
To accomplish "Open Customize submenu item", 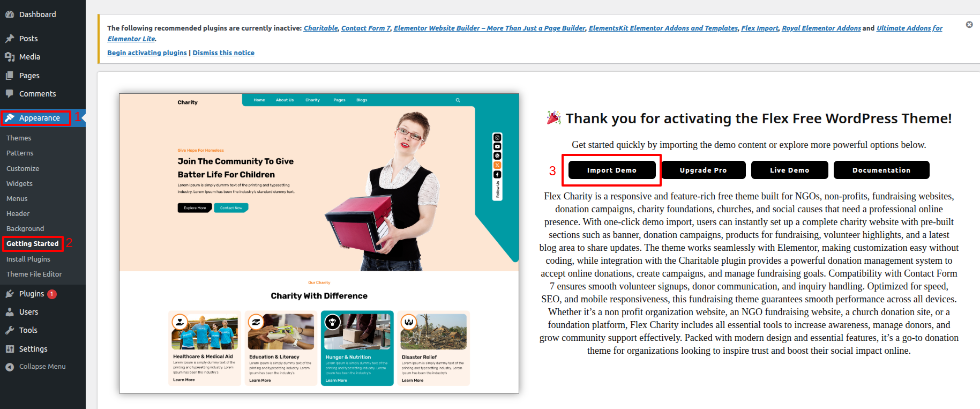I will pos(23,168).
